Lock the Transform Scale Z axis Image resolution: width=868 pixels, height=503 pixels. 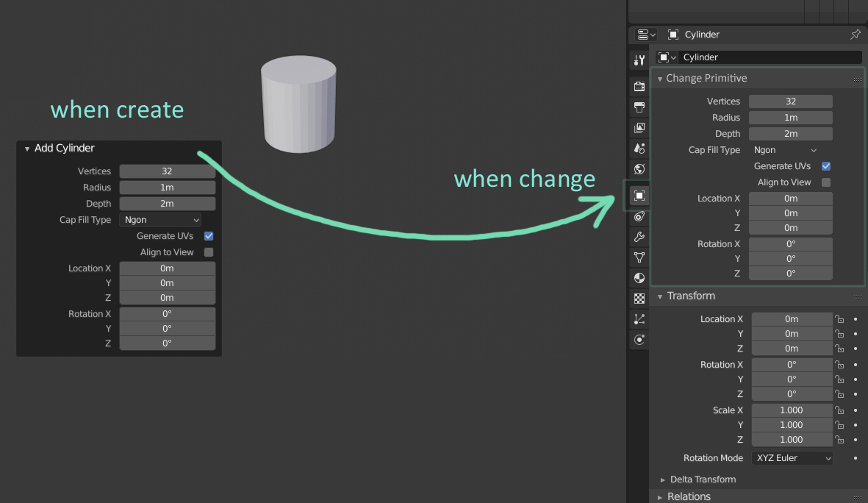tap(840, 440)
